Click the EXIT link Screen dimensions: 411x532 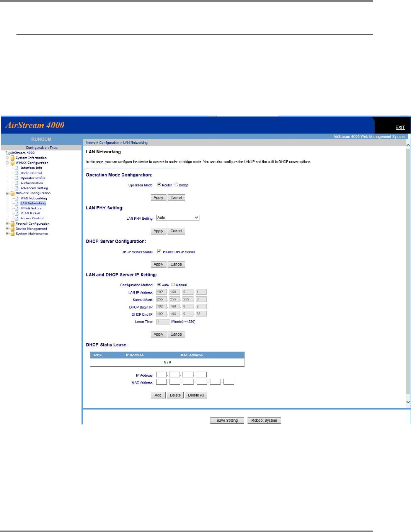400,127
